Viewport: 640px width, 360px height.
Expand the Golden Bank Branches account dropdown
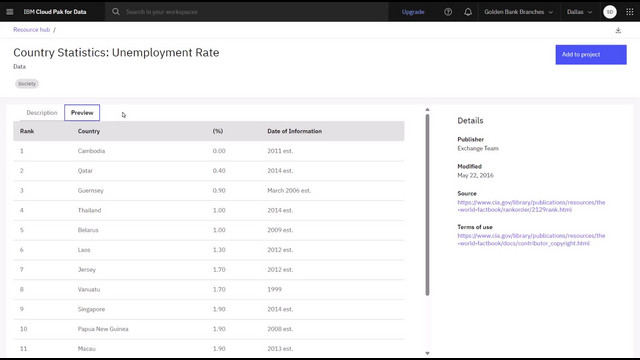pos(518,12)
